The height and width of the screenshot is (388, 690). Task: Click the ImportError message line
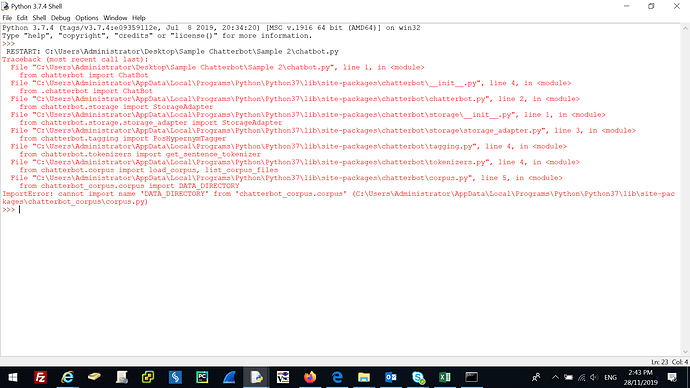(339, 198)
